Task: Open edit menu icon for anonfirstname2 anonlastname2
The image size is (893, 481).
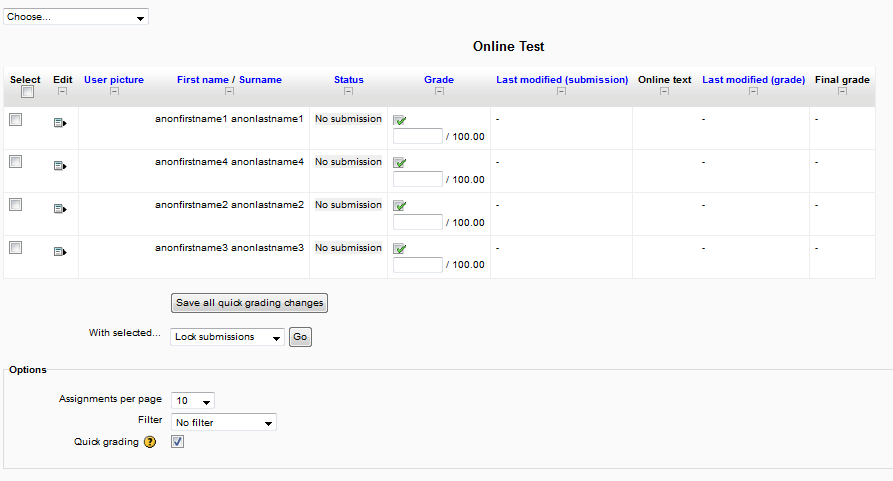Action: point(60,208)
